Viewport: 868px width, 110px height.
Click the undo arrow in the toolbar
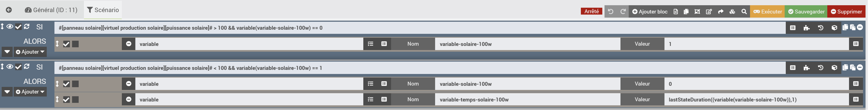point(610,12)
